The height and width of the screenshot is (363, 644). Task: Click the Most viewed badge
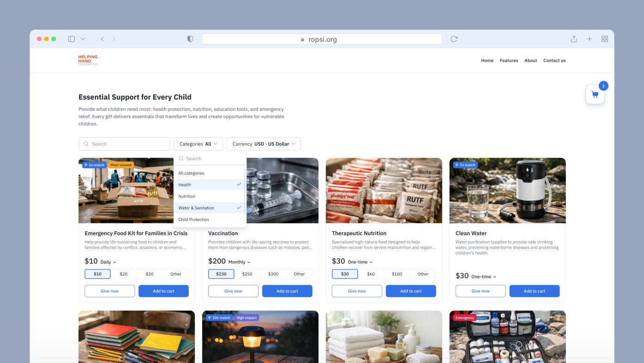click(121, 165)
